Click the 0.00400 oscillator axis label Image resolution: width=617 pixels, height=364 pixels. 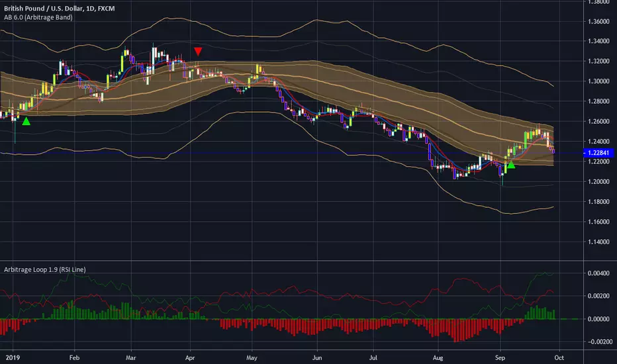[598, 273]
